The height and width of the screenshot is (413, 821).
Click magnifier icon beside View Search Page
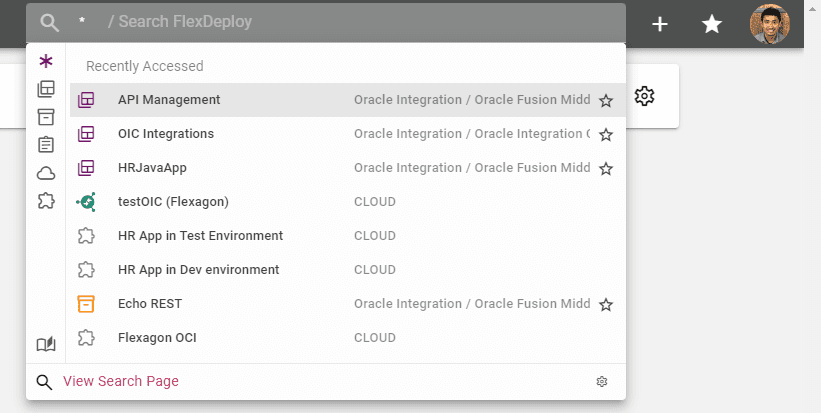(x=45, y=382)
